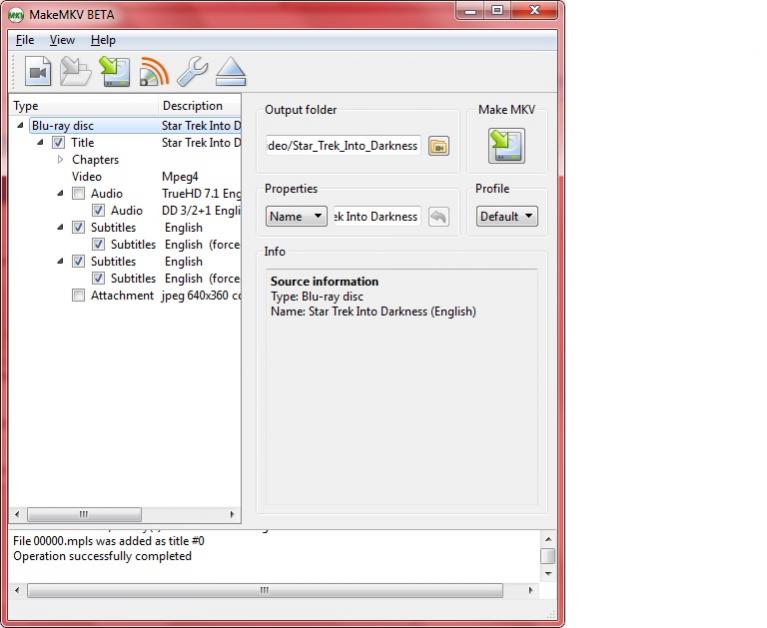Collapse the first Subtitles tree node
This screenshot has width=767, height=628.
pyautogui.click(x=60, y=227)
